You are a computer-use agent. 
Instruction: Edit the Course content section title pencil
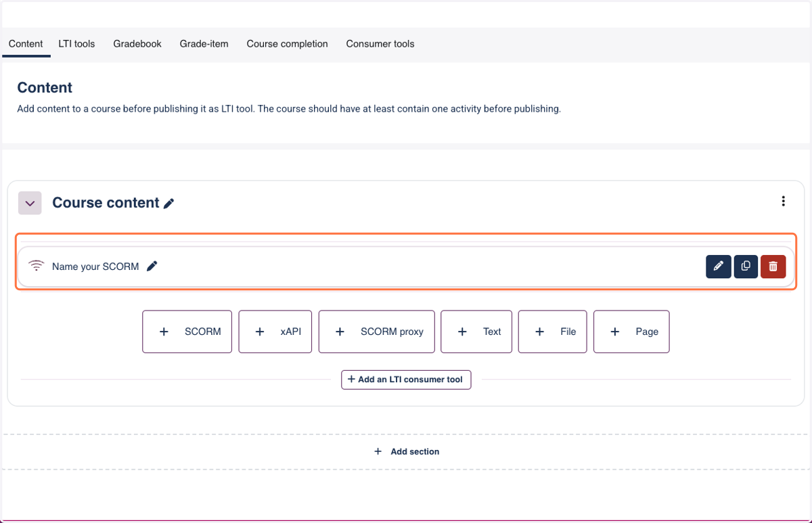click(169, 203)
